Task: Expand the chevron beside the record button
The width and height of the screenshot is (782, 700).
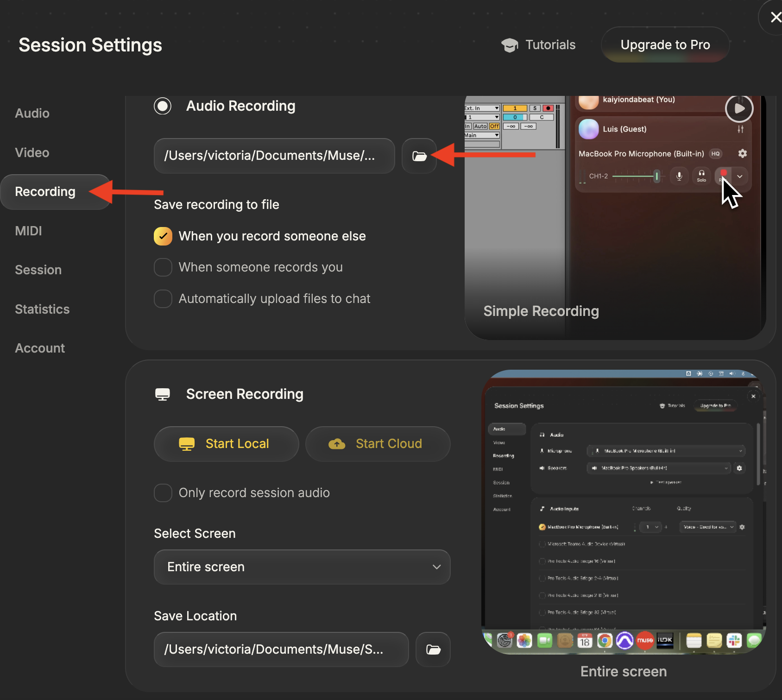Action: click(x=740, y=176)
